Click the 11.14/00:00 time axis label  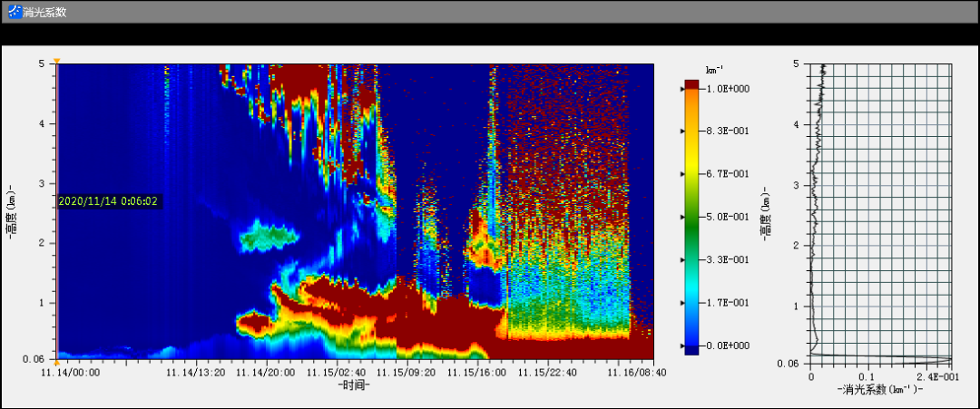tap(70, 372)
